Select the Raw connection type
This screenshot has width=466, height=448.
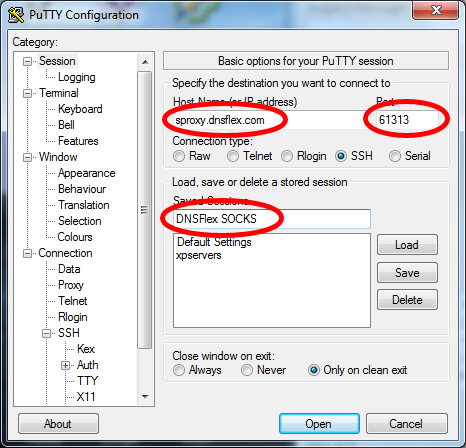tap(179, 156)
